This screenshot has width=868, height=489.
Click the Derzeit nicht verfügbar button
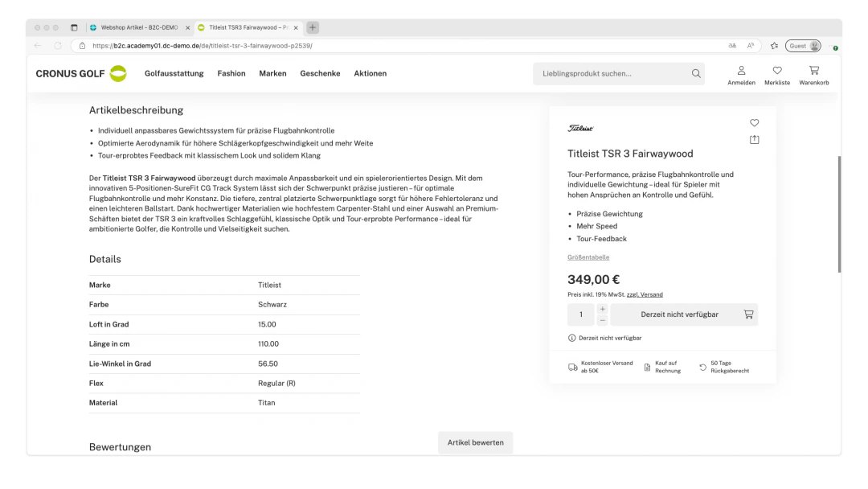(x=684, y=314)
